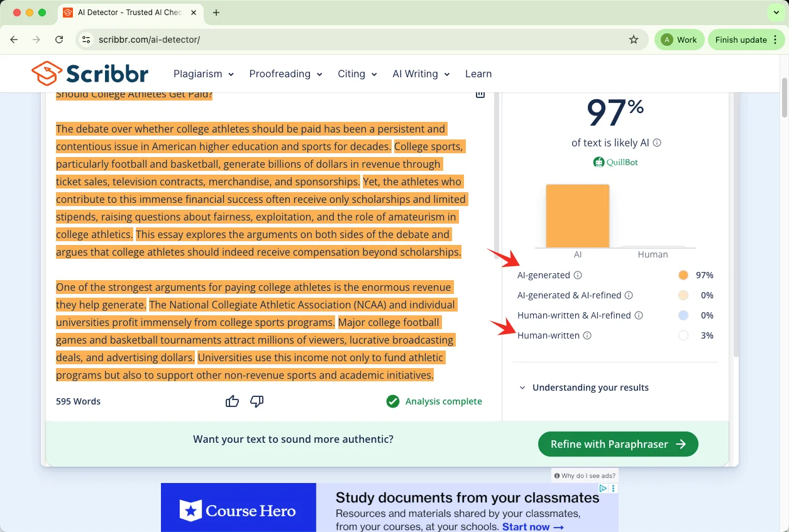Image resolution: width=789 pixels, height=532 pixels.
Task: Click Refine with Paraphraser button
Action: [618, 444]
